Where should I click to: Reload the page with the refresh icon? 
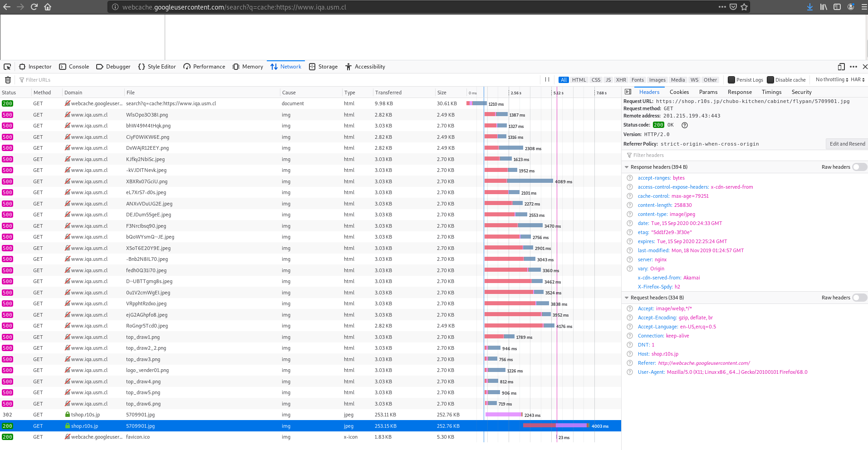34,7
